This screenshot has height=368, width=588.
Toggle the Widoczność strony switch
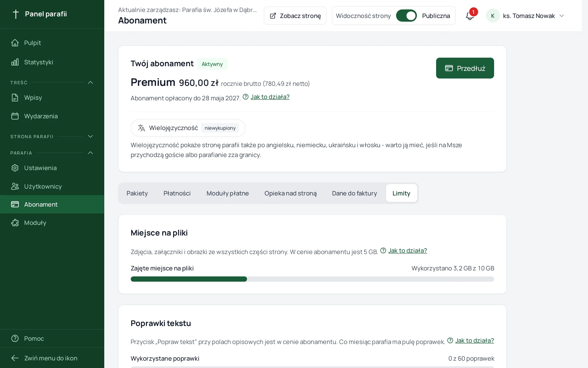click(x=406, y=16)
